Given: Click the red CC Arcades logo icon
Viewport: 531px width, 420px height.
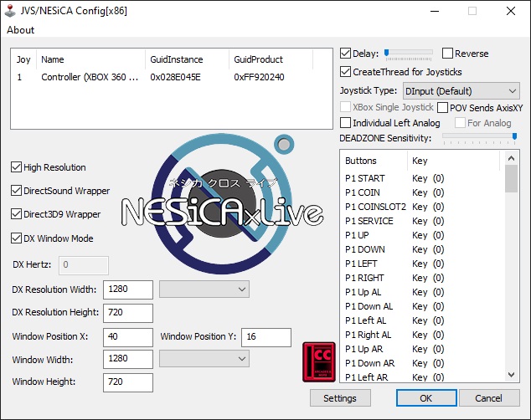Looking at the screenshot, I should (x=319, y=361).
